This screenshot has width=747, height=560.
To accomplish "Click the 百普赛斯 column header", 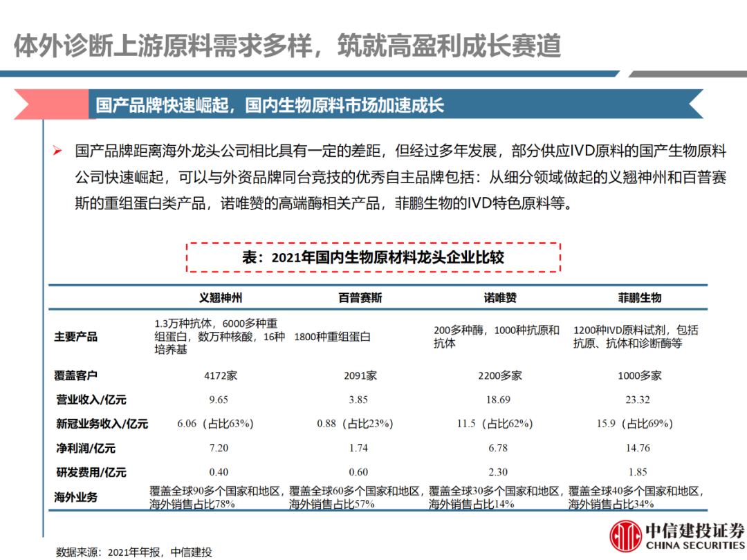I will pyautogui.click(x=360, y=298).
